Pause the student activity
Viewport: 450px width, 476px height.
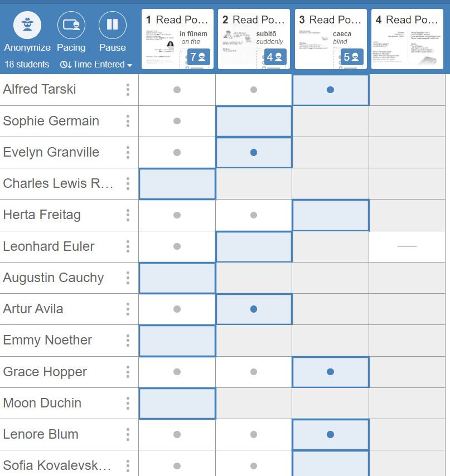click(x=112, y=25)
